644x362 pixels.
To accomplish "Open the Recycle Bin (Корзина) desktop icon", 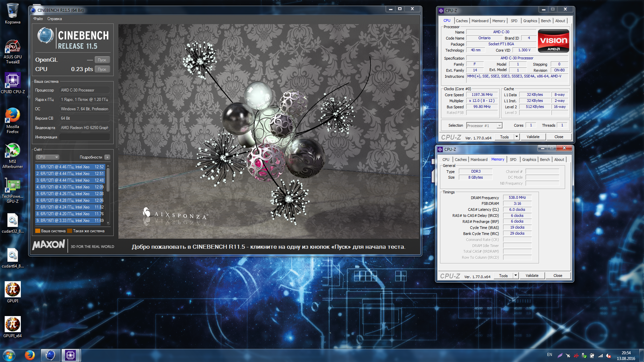I will [12, 13].
